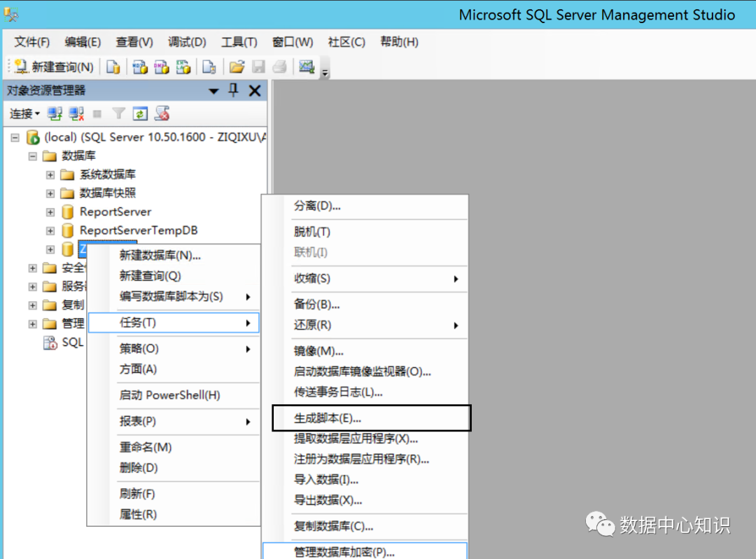Collapse the 数据库 folder node

pyautogui.click(x=32, y=156)
